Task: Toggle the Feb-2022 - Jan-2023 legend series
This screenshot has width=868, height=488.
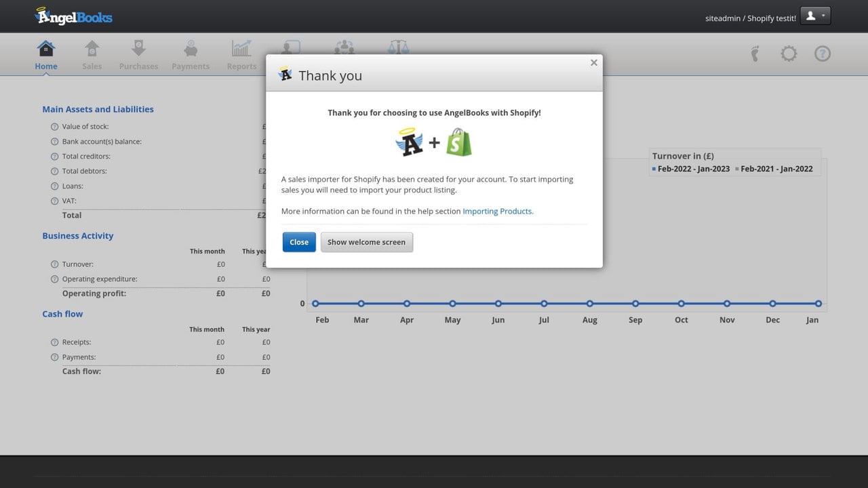Action: click(690, 169)
